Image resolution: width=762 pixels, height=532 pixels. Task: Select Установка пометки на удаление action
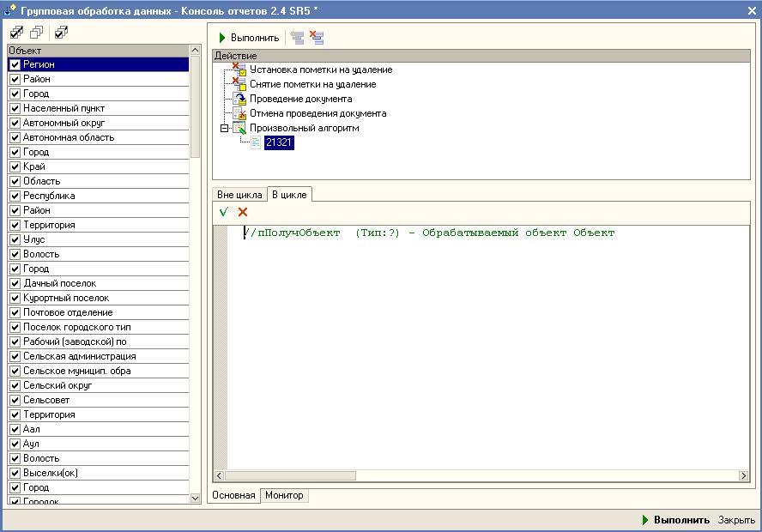[321, 70]
